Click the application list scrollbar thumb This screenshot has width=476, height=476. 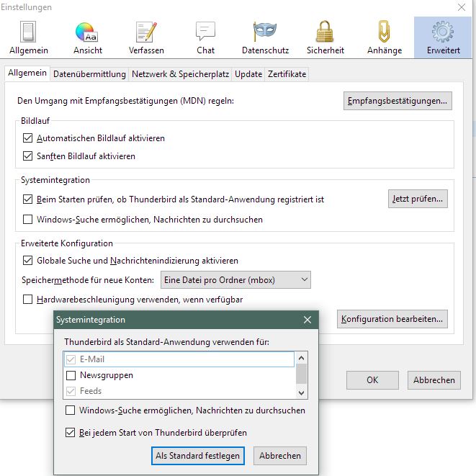point(301,374)
